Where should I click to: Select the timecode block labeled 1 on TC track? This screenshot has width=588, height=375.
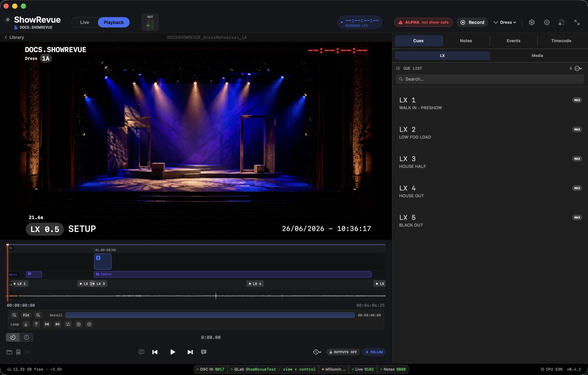tap(103, 261)
